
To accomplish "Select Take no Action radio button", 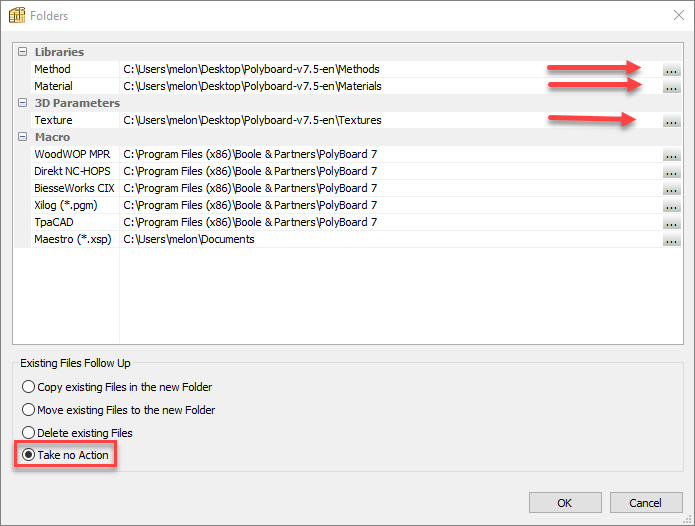I will pos(28,455).
